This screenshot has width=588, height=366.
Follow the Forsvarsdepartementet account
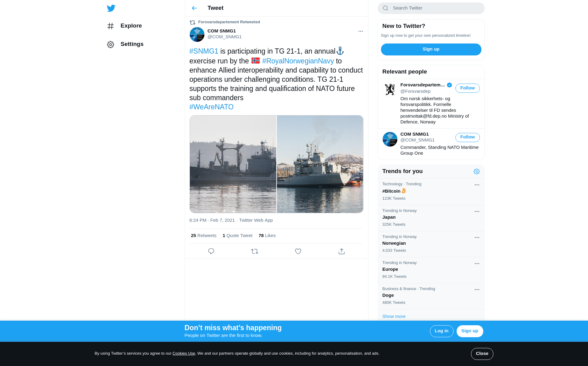(467, 88)
